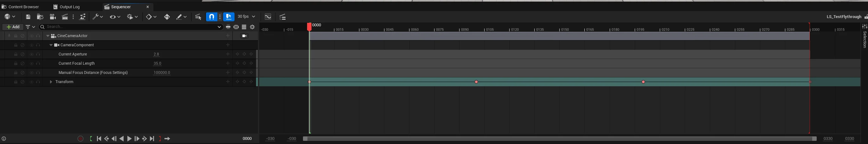The image size is (868, 144).
Task: Toggle playback loop arrow icon
Action: click(167, 139)
